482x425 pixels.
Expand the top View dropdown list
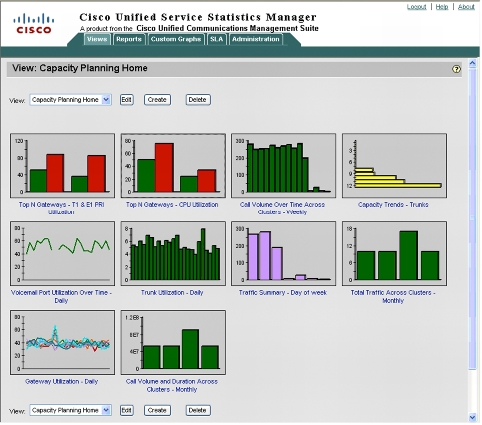(106, 100)
